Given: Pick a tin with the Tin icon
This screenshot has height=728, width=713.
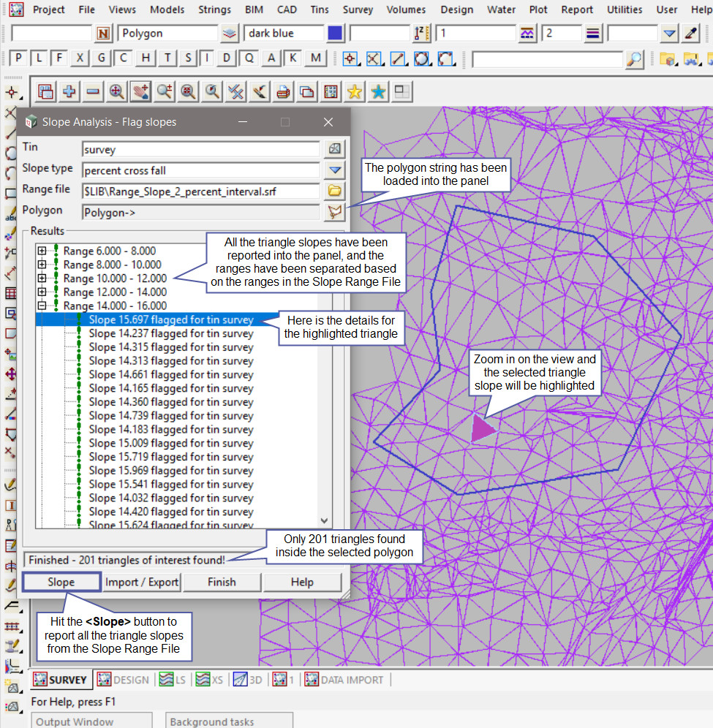Looking at the screenshot, I should 335,148.
